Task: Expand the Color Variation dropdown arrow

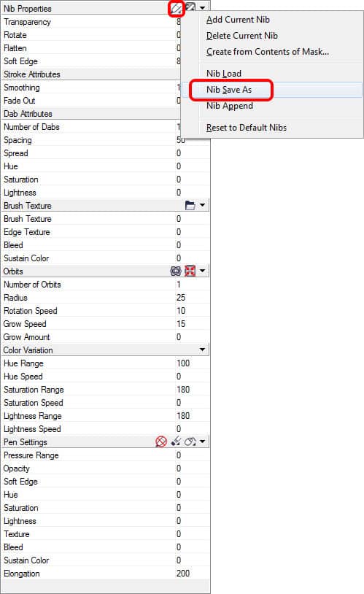Action: coord(202,350)
